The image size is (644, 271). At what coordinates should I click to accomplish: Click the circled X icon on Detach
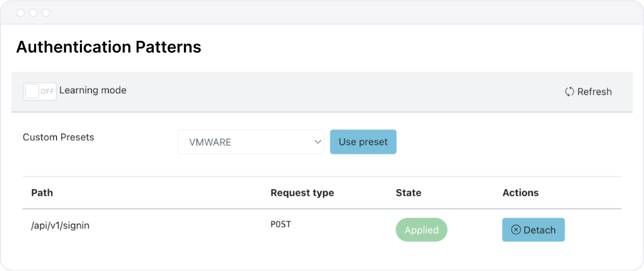point(516,230)
